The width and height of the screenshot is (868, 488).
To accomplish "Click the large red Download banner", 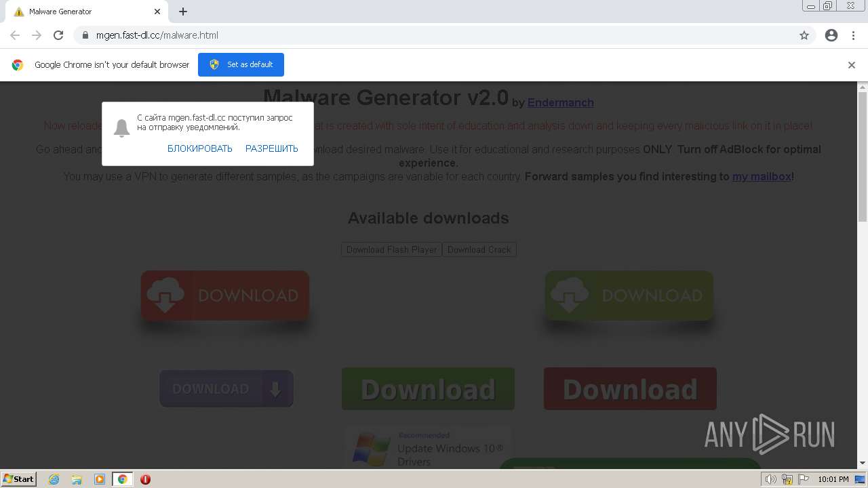I will click(x=630, y=388).
